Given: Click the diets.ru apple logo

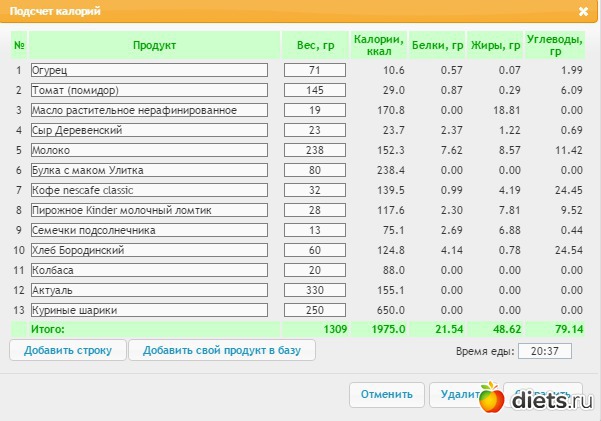Looking at the screenshot, I should [x=492, y=398].
